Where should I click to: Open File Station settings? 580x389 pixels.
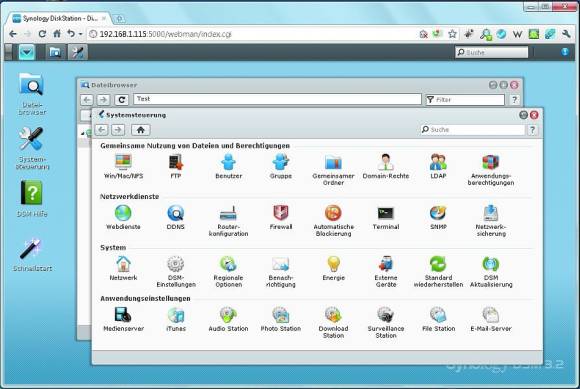click(x=438, y=319)
